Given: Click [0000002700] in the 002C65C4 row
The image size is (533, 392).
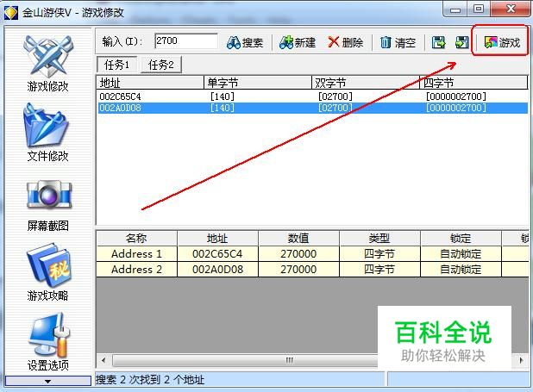Looking at the screenshot, I should (x=456, y=96).
